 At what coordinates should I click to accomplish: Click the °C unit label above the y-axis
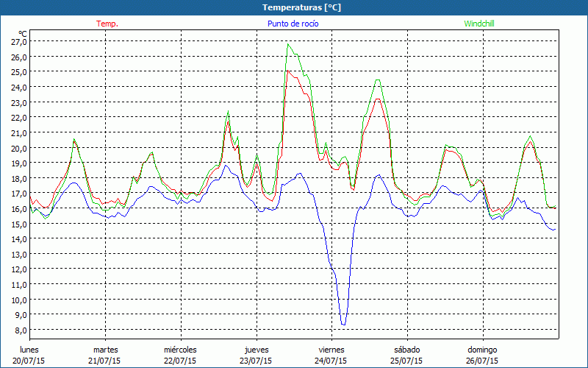[22, 34]
